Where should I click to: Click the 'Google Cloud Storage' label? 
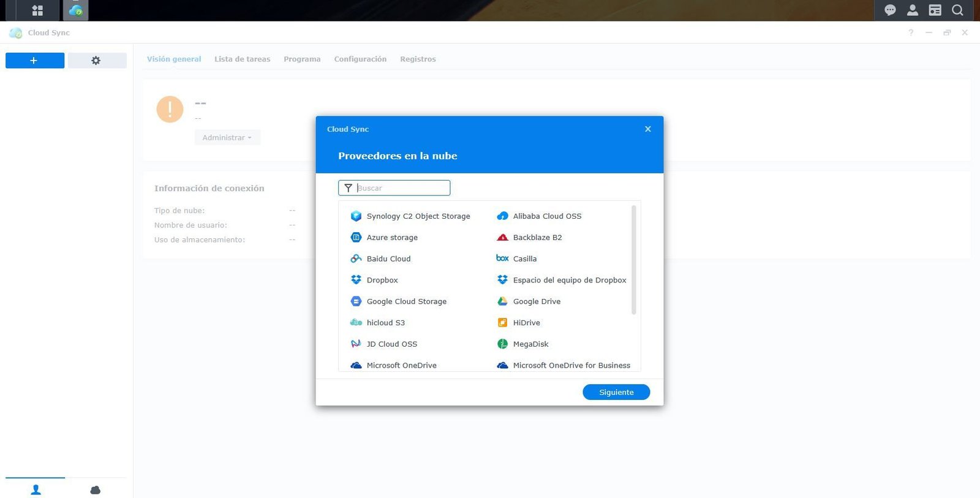click(407, 301)
